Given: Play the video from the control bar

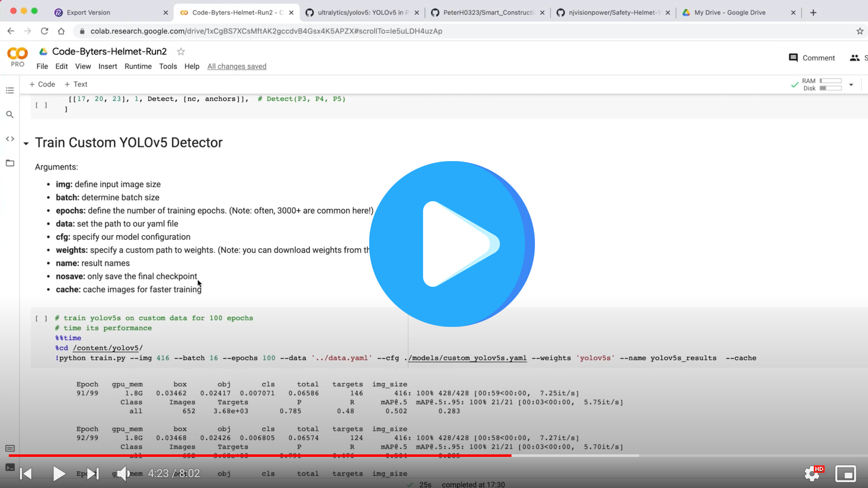Looking at the screenshot, I should click(59, 474).
